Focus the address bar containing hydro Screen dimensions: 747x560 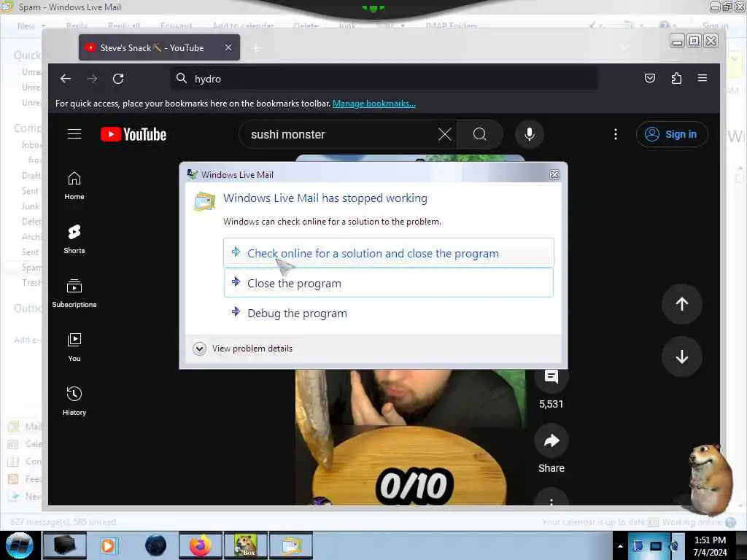[x=384, y=79]
